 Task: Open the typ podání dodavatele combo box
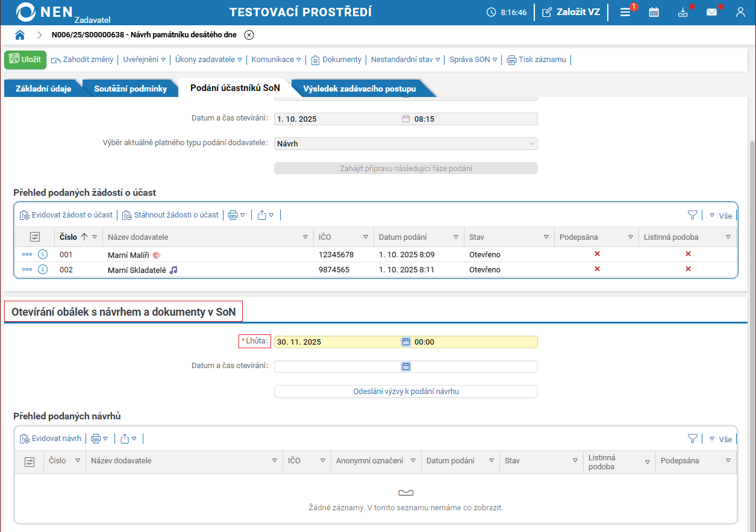coord(405,144)
